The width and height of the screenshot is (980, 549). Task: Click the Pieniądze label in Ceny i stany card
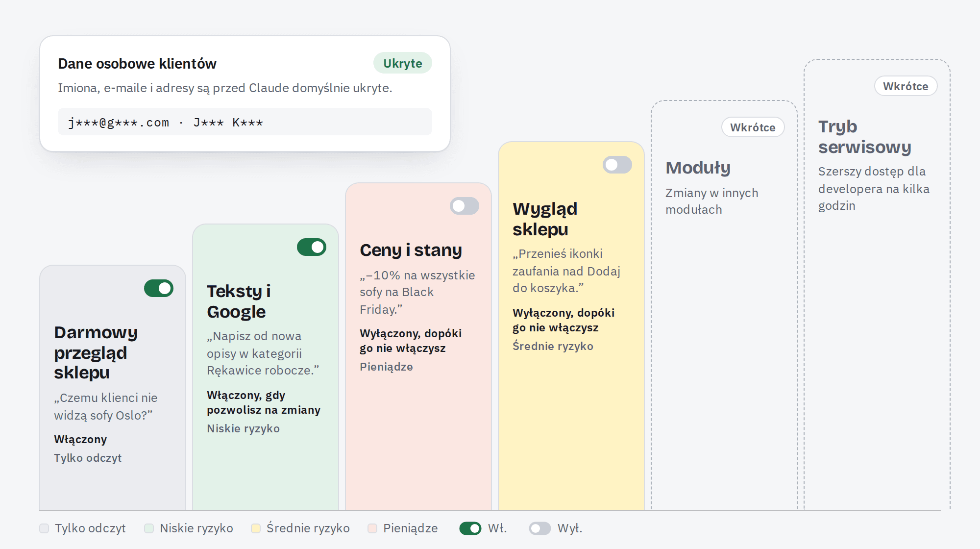(386, 367)
